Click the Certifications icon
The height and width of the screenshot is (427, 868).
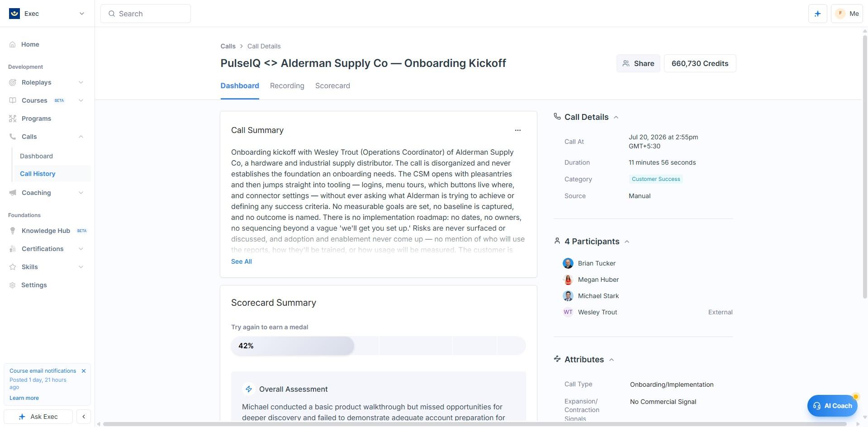tap(13, 249)
